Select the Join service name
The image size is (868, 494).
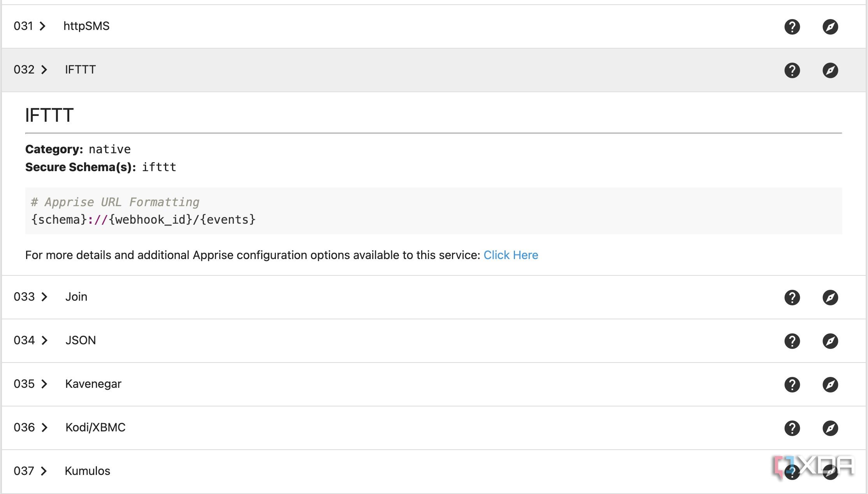click(x=76, y=297)
